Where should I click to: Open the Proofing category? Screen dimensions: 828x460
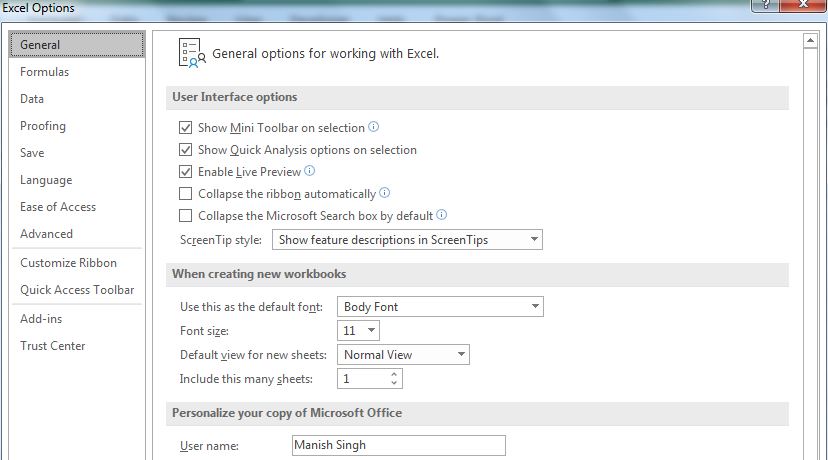[x=77, y=126]
